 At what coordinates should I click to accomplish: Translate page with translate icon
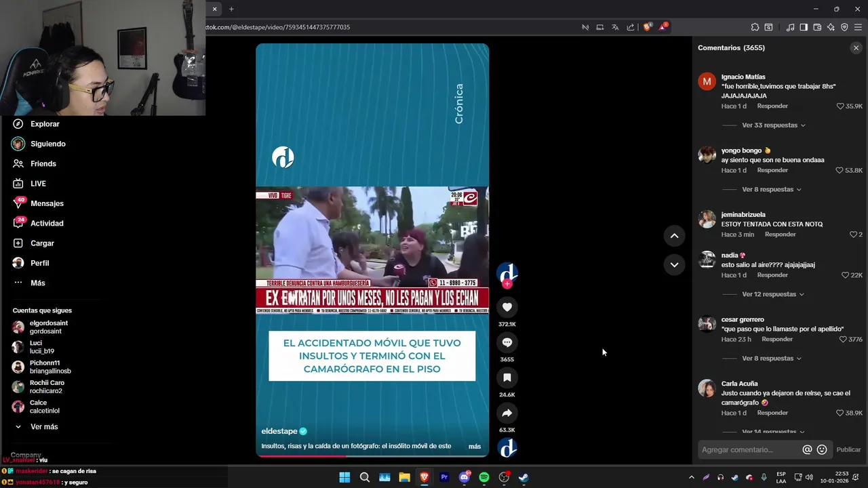click(x=615, y=27)
